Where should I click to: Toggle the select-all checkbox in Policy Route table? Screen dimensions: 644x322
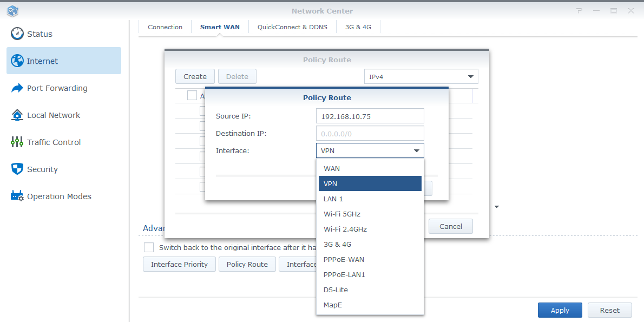[x=192, y=95]
